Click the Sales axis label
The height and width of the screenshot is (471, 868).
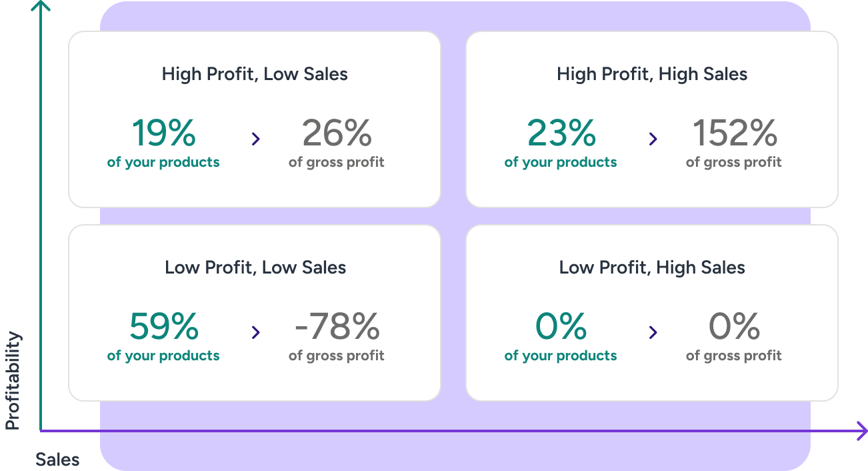coord(57,460)
